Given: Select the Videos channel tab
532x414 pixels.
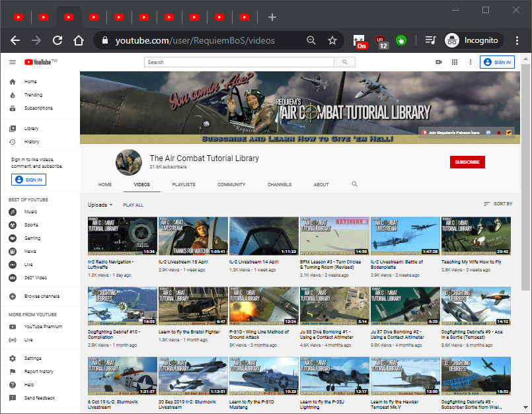Looking at the screenshot, I should tap(142, 184).
